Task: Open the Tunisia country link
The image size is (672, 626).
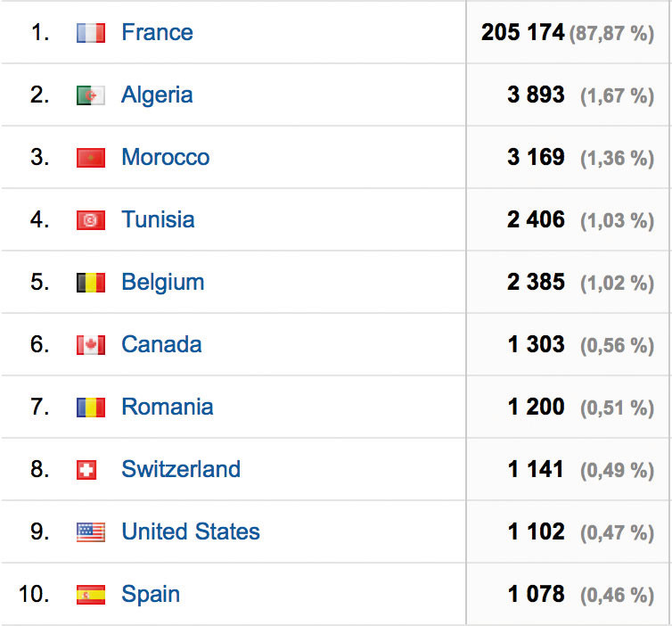Action: [158, 220]
